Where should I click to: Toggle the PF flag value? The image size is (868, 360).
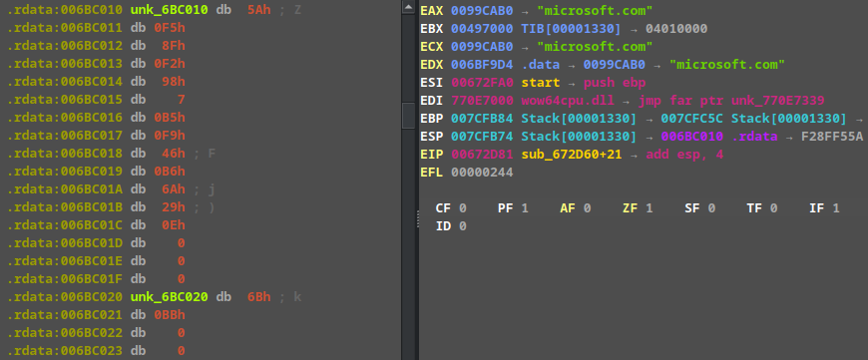coord(525,208)
